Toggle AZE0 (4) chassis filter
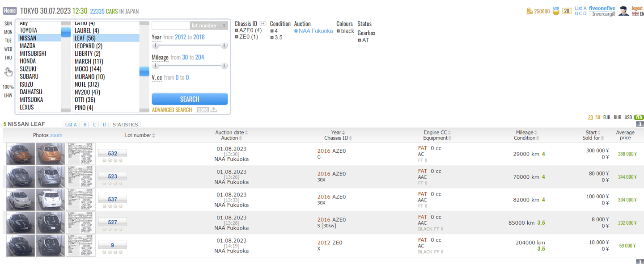 tap(248, 30)
